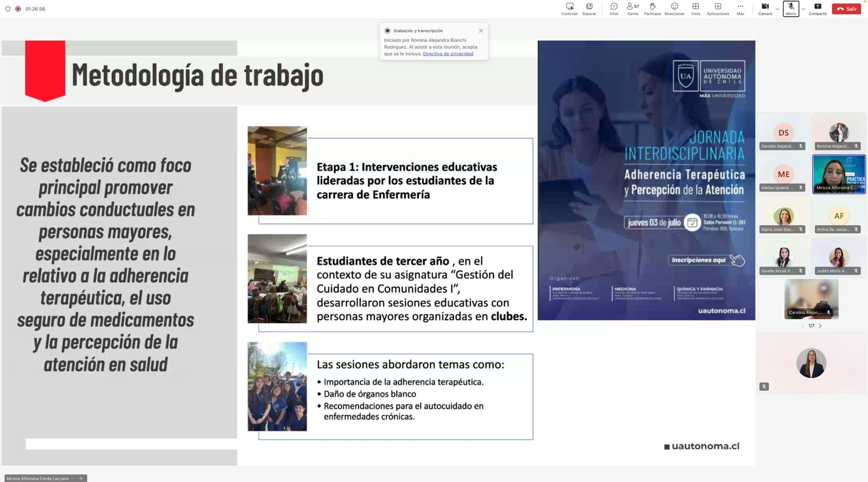Select Matías Ignacio ME participant tile
The width and height of the screenshot is (868, 482).
783,174
